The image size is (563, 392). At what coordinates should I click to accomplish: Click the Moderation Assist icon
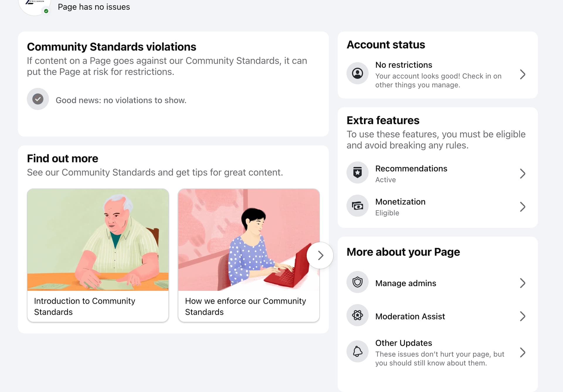(357, 315)
